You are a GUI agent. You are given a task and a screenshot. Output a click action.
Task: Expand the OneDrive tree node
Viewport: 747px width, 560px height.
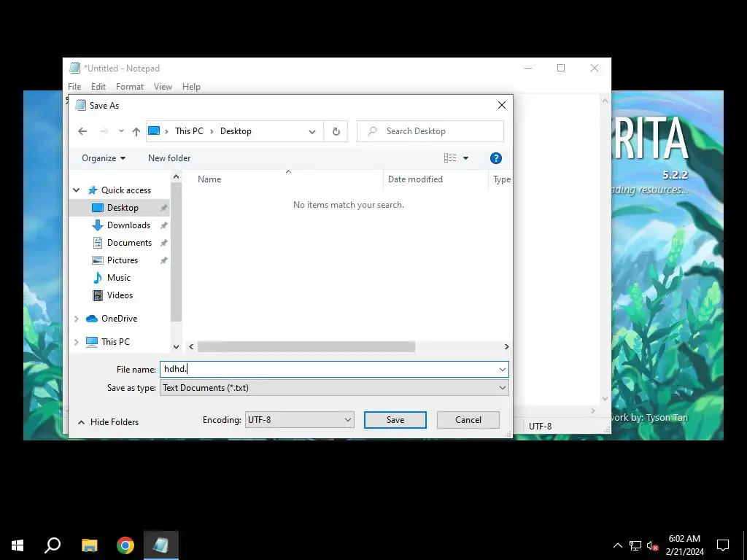[76, 319]
